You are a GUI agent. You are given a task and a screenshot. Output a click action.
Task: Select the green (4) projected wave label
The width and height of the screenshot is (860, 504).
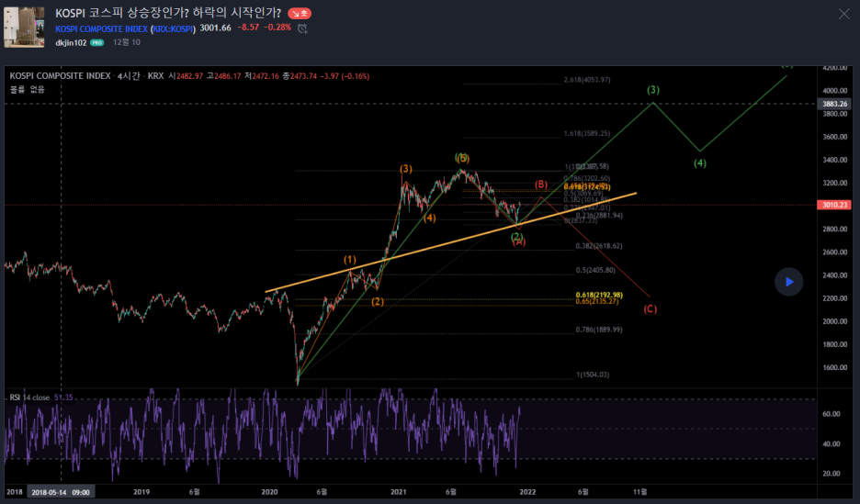click(x=700, y=163)
